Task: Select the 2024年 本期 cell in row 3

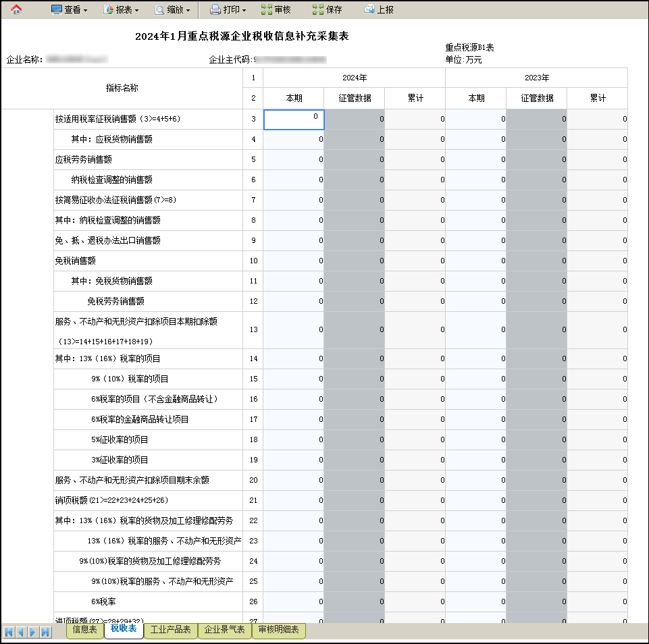Action: pos(294,119)
